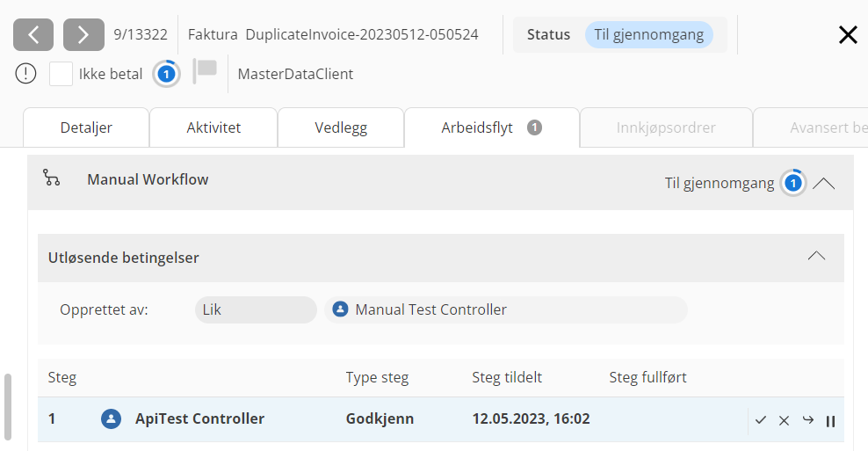The image size is (868, 451).
Task: Click the progress circle beside Ikke betal
Action: [166, 74]
